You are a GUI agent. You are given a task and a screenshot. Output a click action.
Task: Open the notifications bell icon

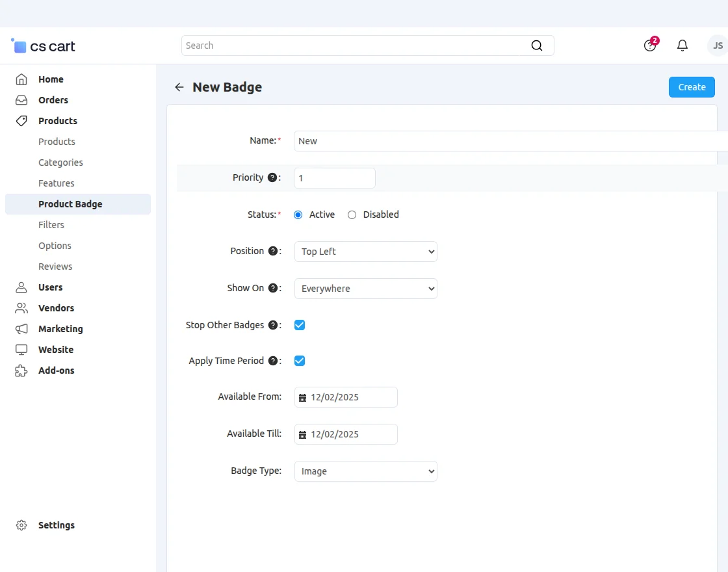[682, 45]
